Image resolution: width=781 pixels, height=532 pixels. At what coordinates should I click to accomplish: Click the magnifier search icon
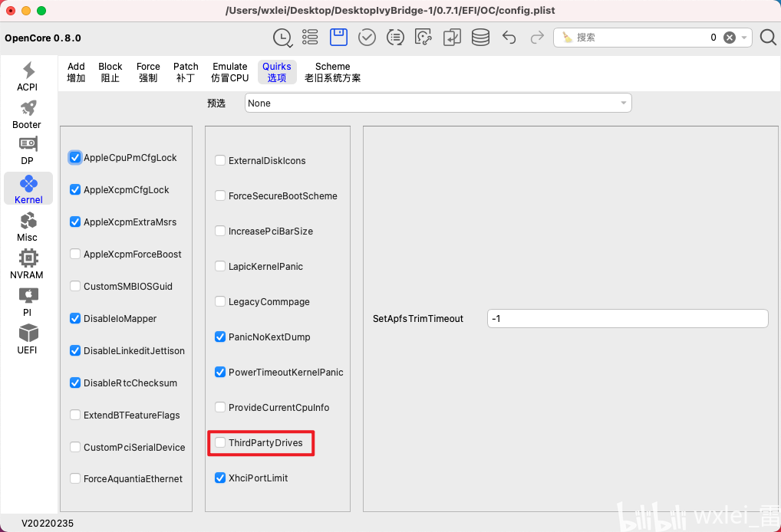(768, 38)
